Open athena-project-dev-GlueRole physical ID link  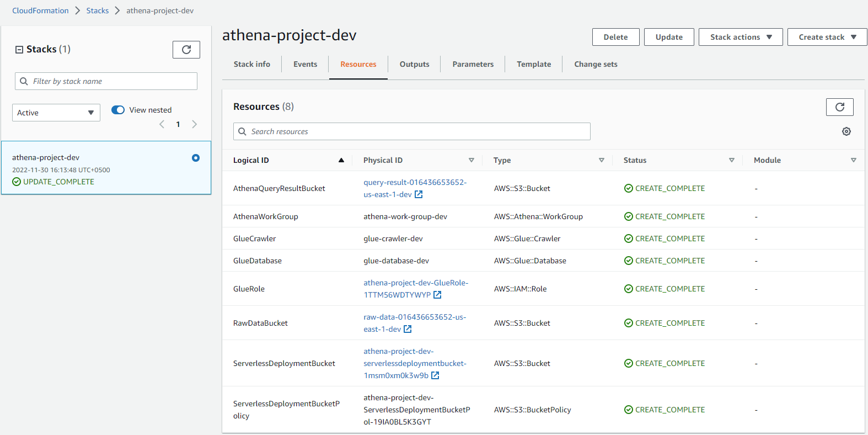(x=416, y=289)
